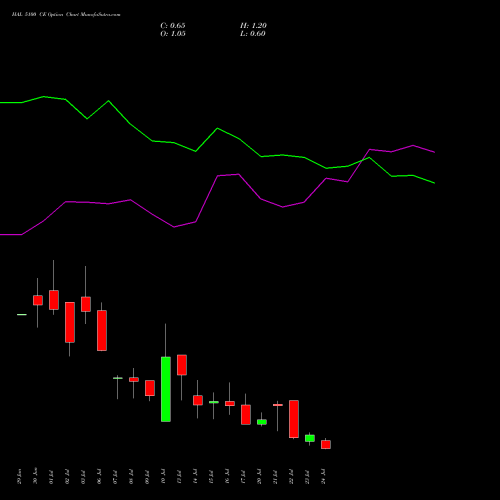This screenshot has width=500, height=500.
Task: Click the red candle on 01 Jul
Action: click(x=54, y=300)
